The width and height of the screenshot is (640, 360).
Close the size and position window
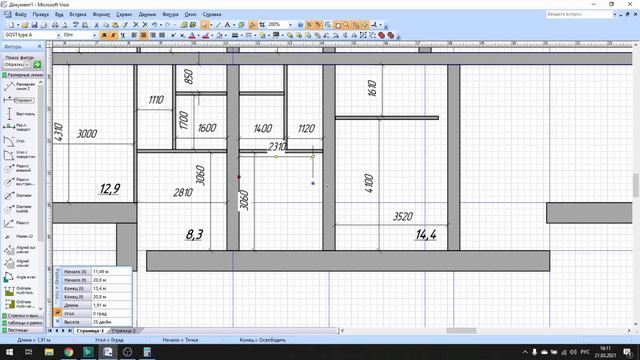click(x=58, y=321)
